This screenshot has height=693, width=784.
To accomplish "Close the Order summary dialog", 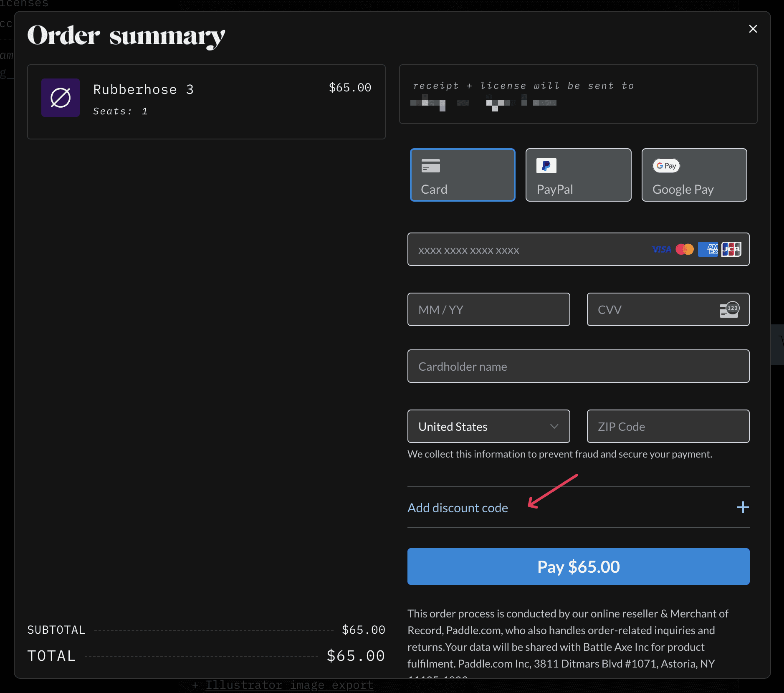I will (753, 29).
